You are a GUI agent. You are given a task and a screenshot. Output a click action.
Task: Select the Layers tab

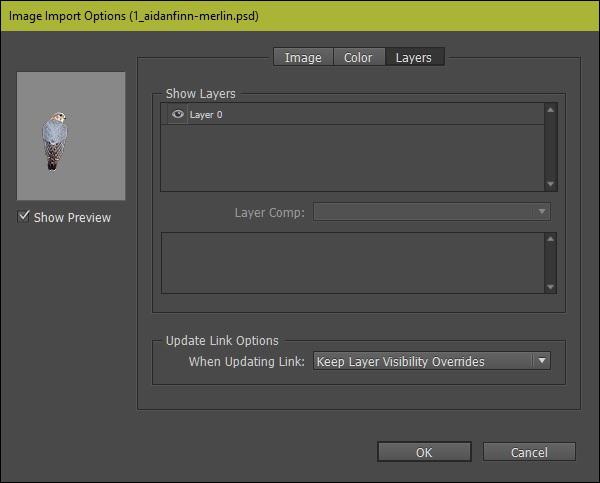click(414, 57)
